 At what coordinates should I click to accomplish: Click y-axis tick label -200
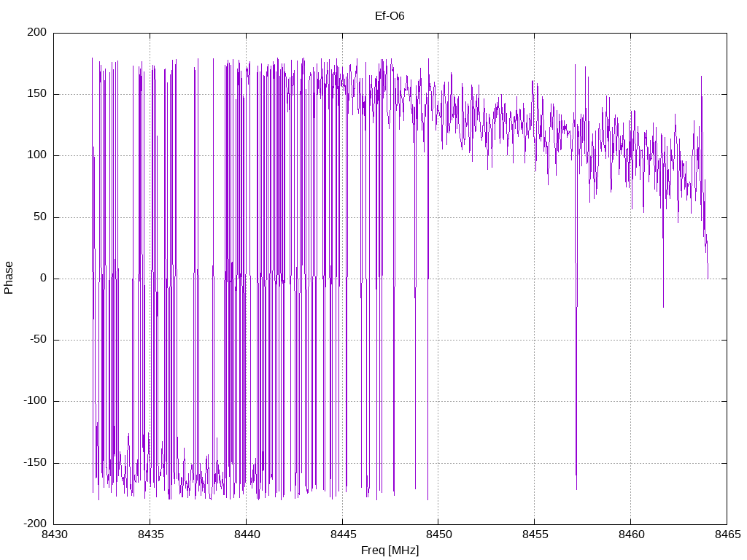click(x=35, y=524)
